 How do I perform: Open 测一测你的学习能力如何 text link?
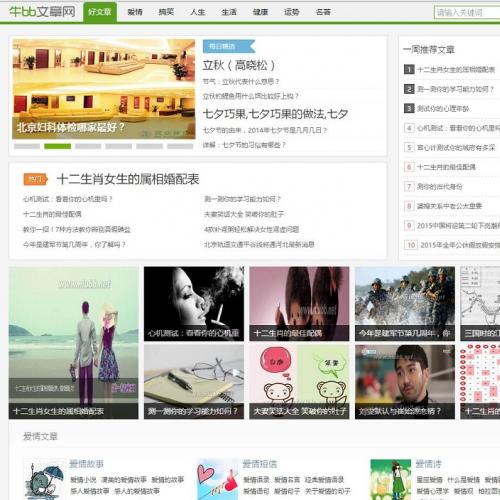click(x=243, y=199)
